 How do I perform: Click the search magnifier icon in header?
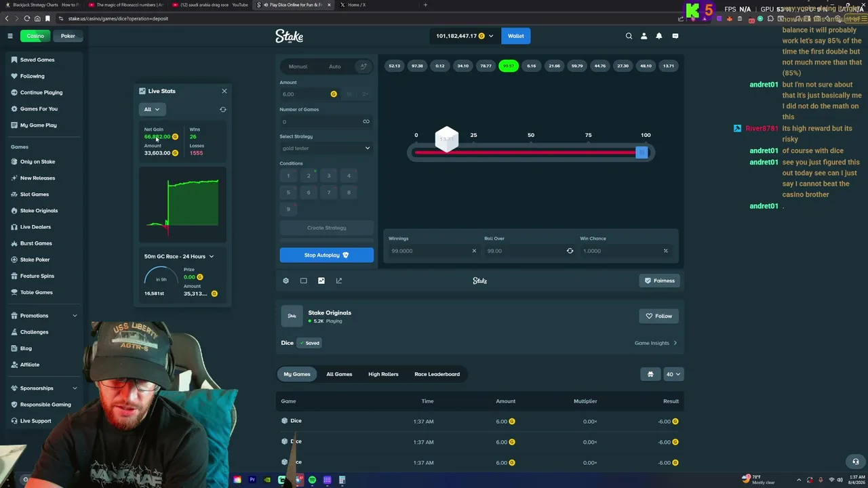coord(629,36)
